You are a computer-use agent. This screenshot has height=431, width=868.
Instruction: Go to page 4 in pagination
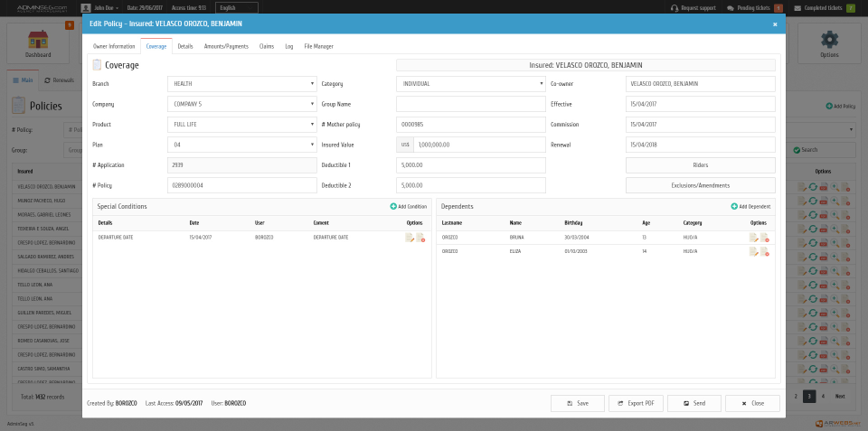pyautogui.click(x=823, y=396)
